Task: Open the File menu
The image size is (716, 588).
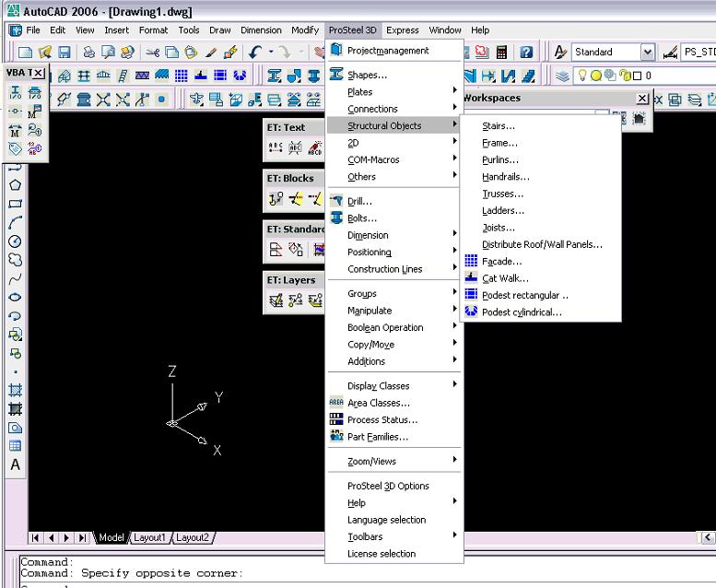Action: tap(33, 30)
